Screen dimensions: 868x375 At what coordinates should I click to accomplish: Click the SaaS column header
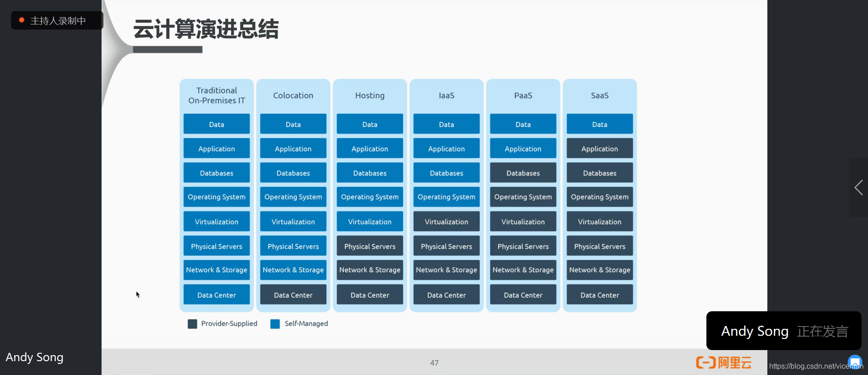tap(600, 96)
